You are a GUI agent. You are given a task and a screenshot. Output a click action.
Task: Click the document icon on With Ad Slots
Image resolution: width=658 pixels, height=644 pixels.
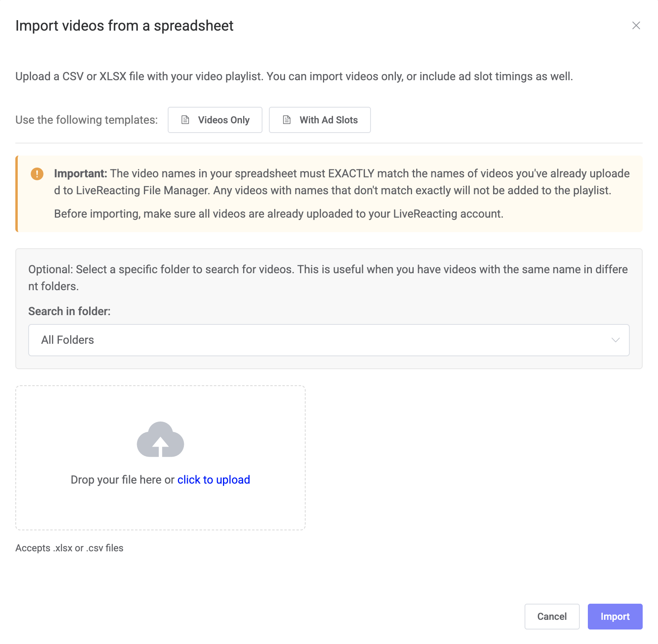tap(287, 120)
